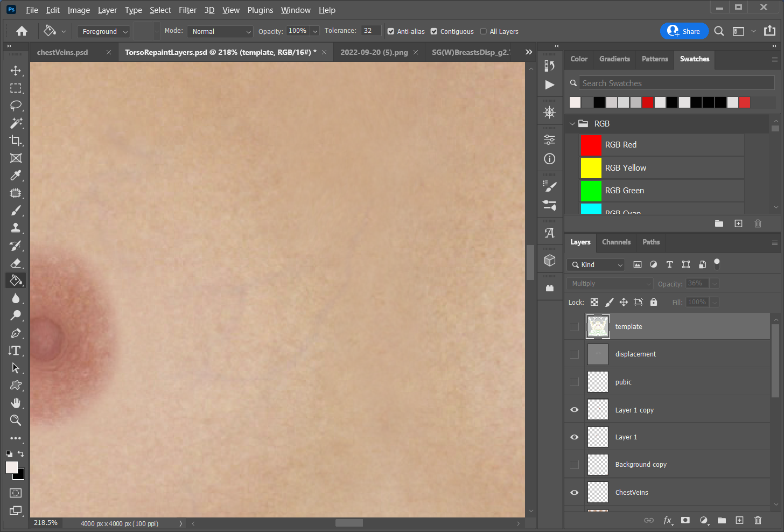Screen dimensions: 784x532
Task: Select the Paint Bucket tool
Action: pos(16,280)
